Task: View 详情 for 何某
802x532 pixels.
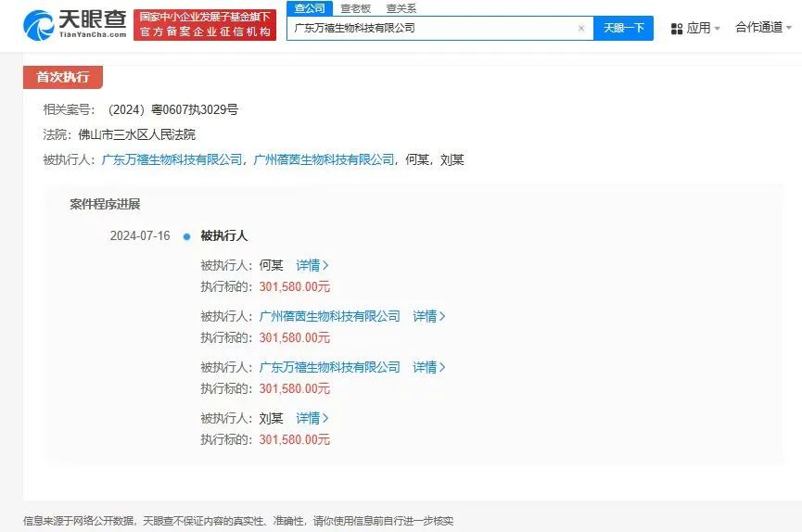Action: click(x=312, y=265)
